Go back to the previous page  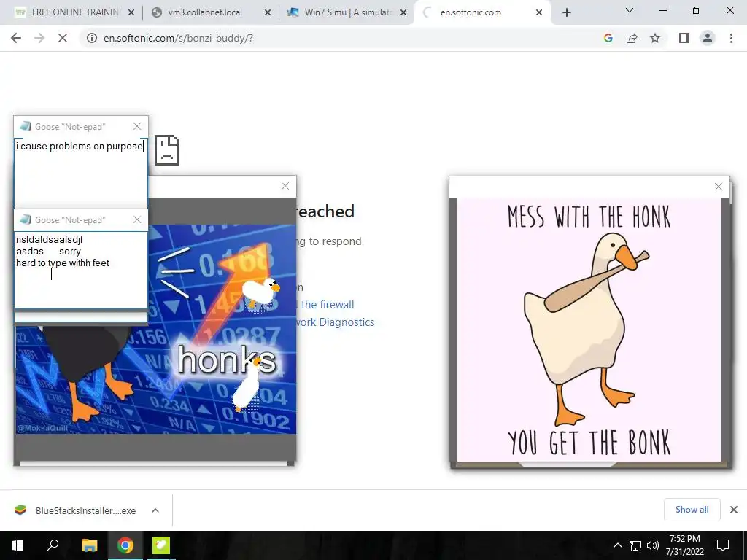[16, 38]
